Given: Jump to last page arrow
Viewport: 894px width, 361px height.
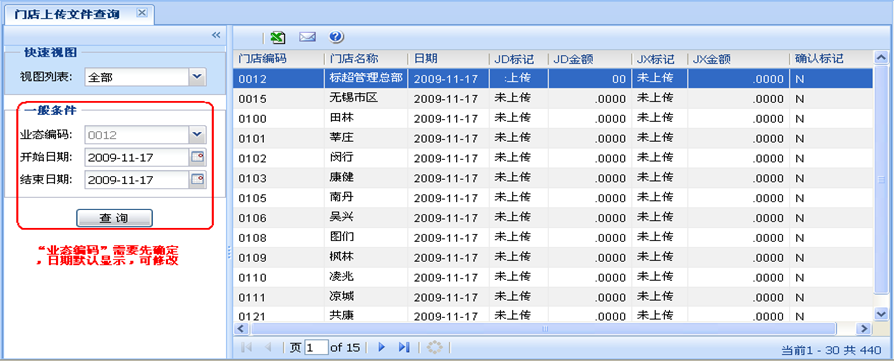Looking at the screenshot, I should coord(404,347).
